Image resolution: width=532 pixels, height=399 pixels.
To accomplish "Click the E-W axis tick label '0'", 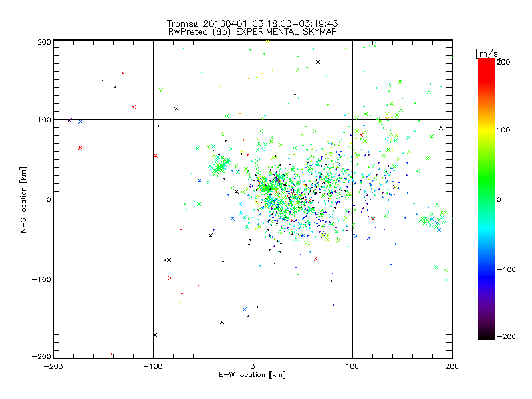I will pyautogui.click(x=253, y=366).
